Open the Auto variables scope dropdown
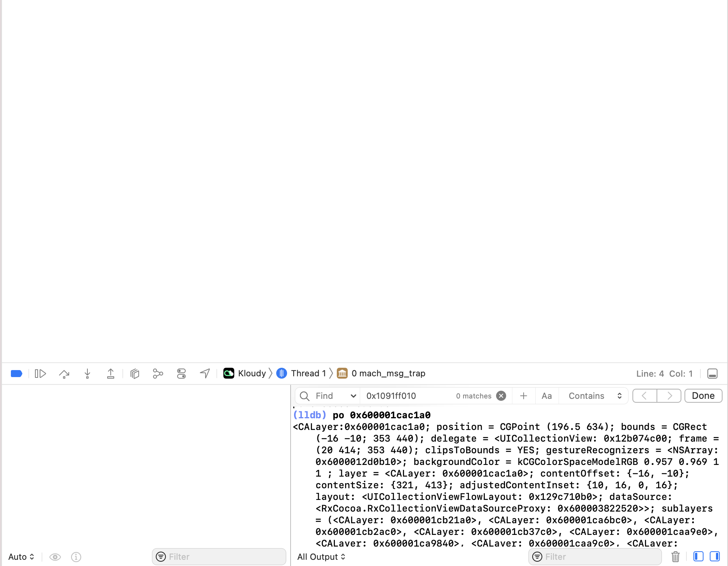 [x=21, y=557]
